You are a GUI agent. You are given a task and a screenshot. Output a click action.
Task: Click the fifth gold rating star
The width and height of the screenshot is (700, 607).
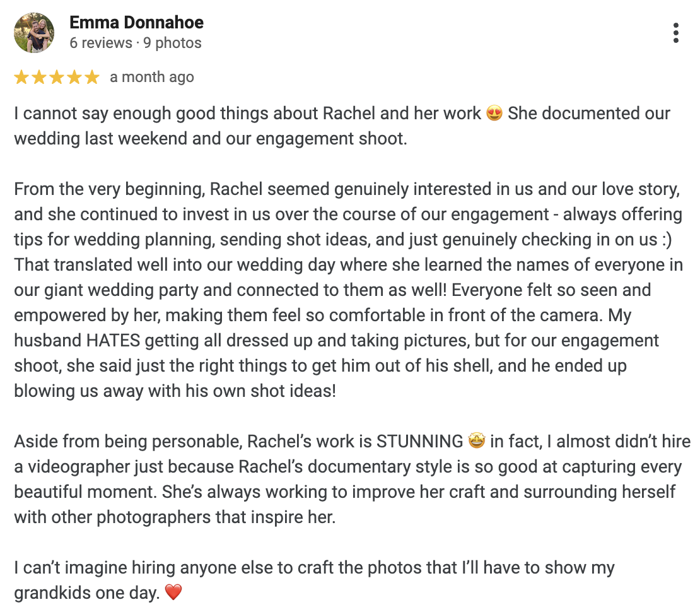(x=92, y=77)
